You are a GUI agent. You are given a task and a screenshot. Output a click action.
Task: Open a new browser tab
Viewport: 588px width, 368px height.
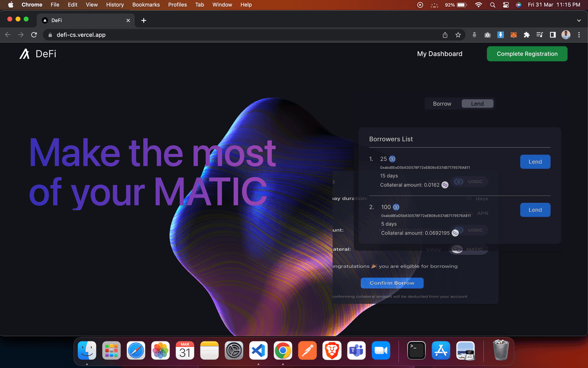[x=144, y=20]
